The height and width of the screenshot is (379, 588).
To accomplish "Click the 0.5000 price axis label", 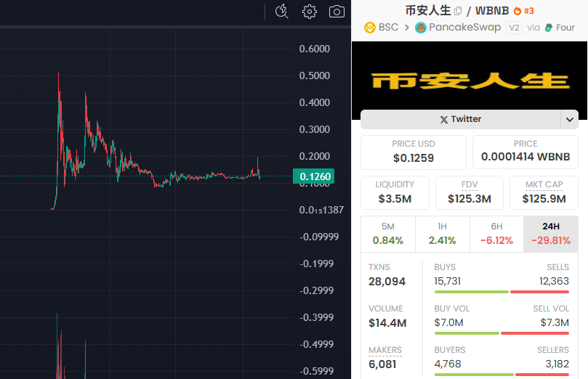I will (314, 76).
